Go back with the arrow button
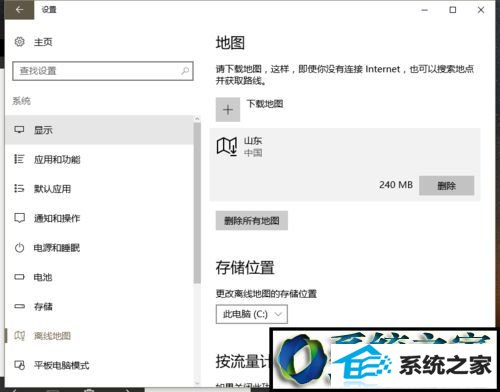 pyautogui.click(x=19, y=10)
